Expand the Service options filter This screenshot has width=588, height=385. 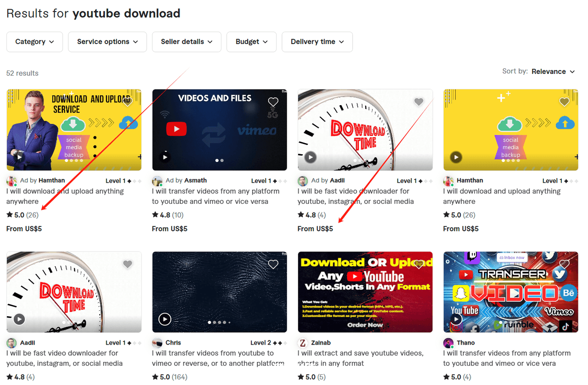(x=107, y=42)
